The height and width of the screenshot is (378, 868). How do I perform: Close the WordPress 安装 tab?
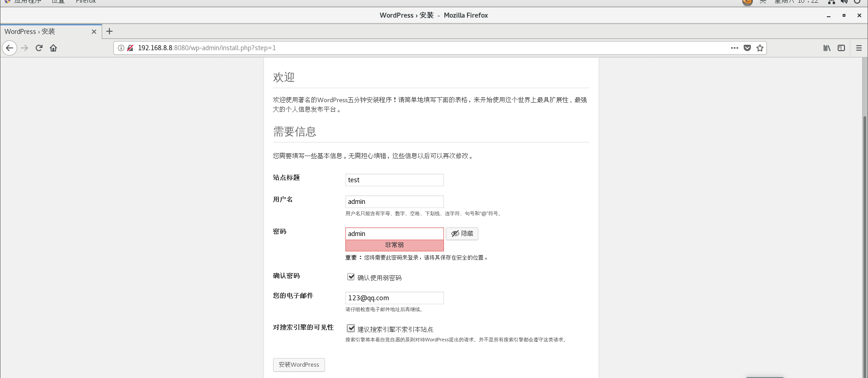pyautogui.click(x=94, y=32)
